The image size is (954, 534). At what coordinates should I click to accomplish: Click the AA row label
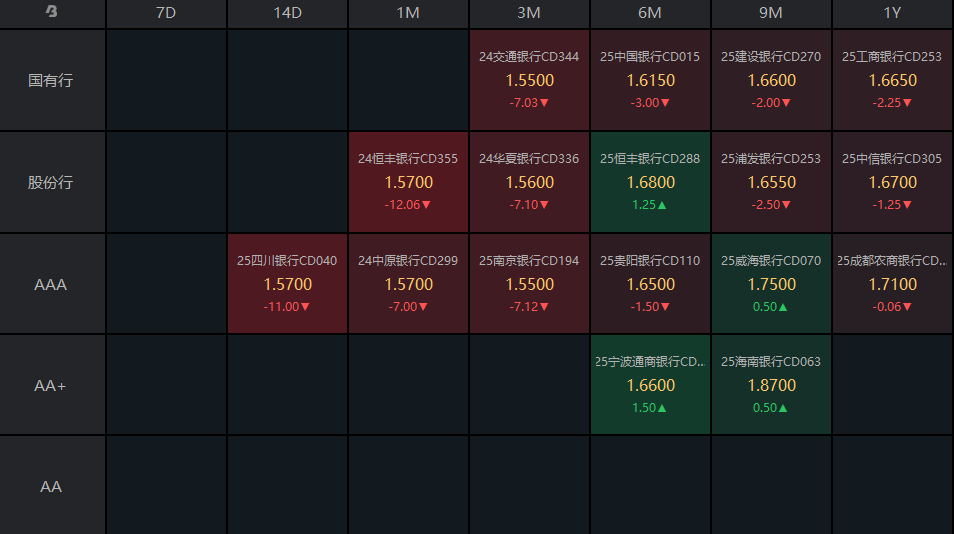50,487
